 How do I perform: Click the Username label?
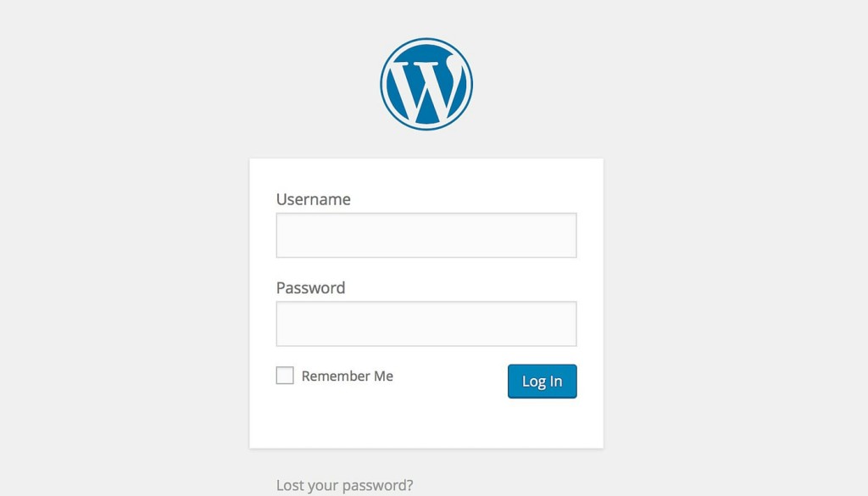click(x=313, y=199)
